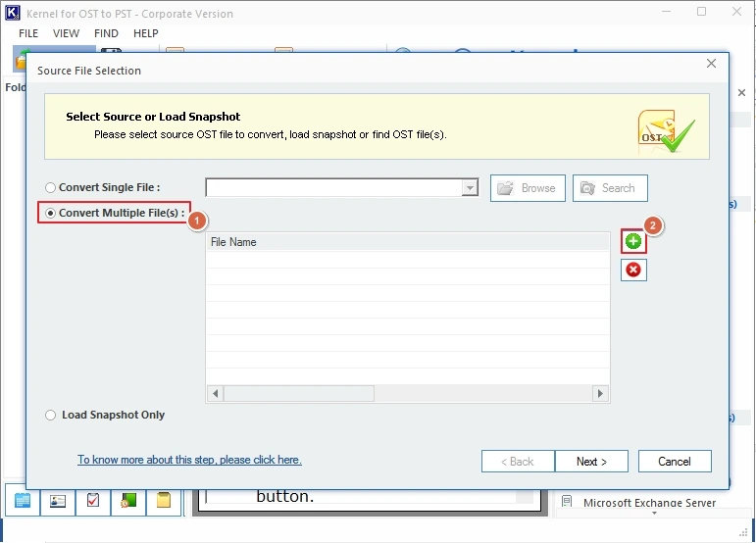The height and width of the screenshot is (543, 756).
Task: Open the FILE menu
Action: [x=28, y=33]
